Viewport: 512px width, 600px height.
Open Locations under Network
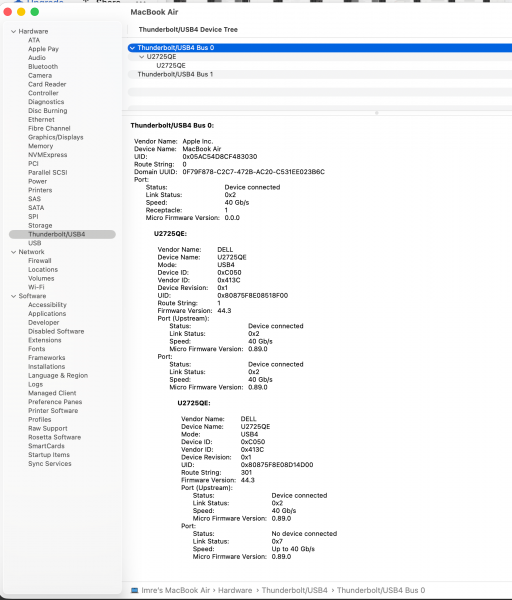coord(43,270)
